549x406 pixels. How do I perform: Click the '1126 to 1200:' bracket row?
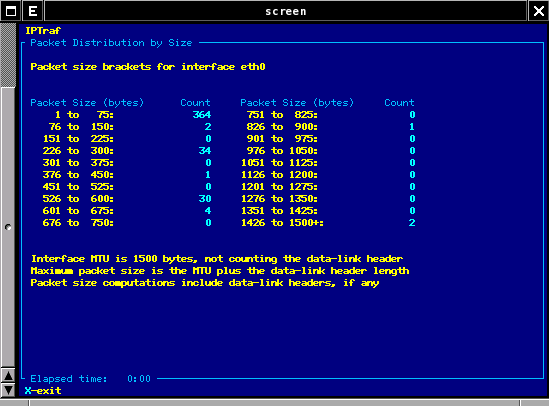tap(279, 175)
